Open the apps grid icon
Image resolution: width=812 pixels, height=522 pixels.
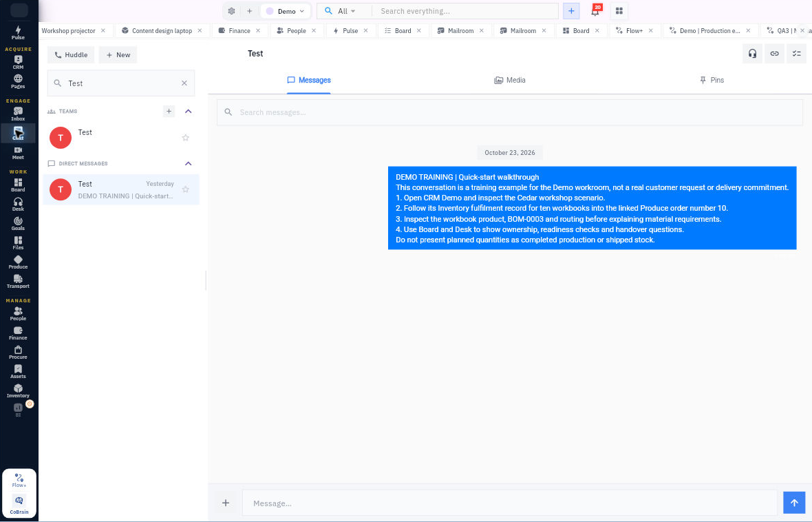point(619,11)
